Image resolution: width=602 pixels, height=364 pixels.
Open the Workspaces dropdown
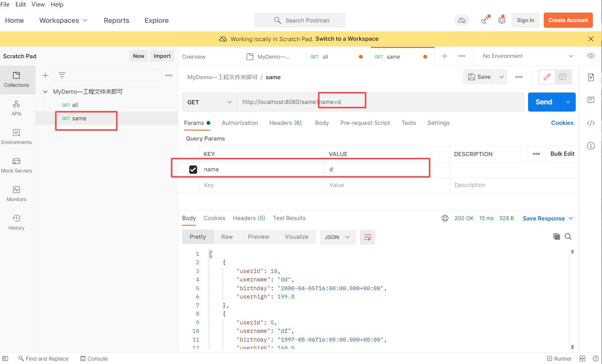63,20
